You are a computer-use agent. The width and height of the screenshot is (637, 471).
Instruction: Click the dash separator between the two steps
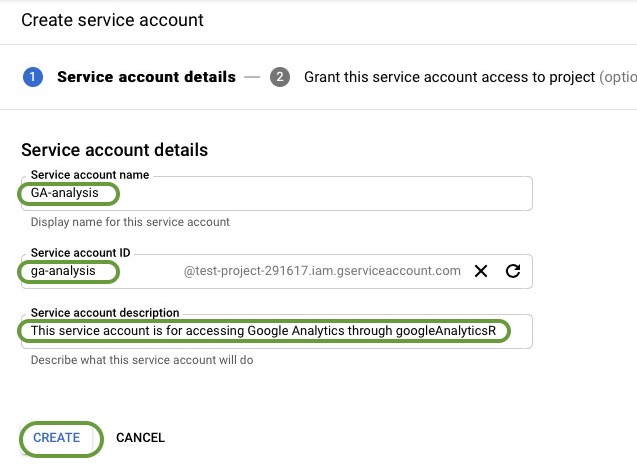(252, 77)
